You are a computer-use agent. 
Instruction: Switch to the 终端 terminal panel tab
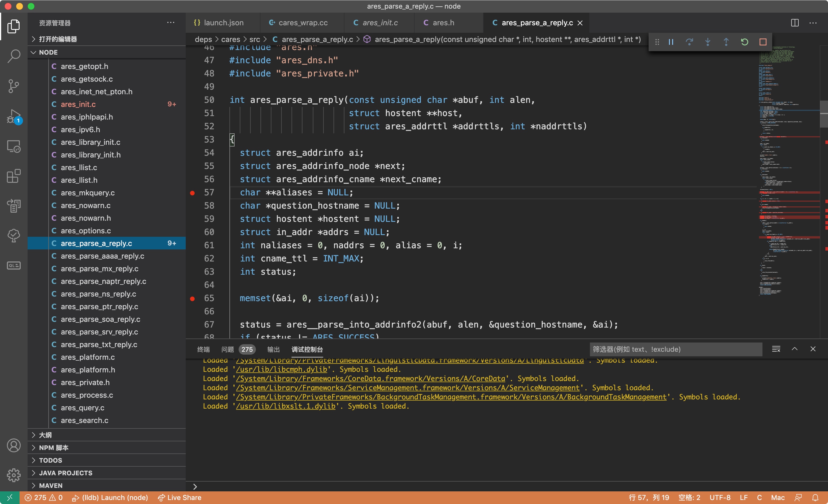pyautogui.click(x=203, y=349)
